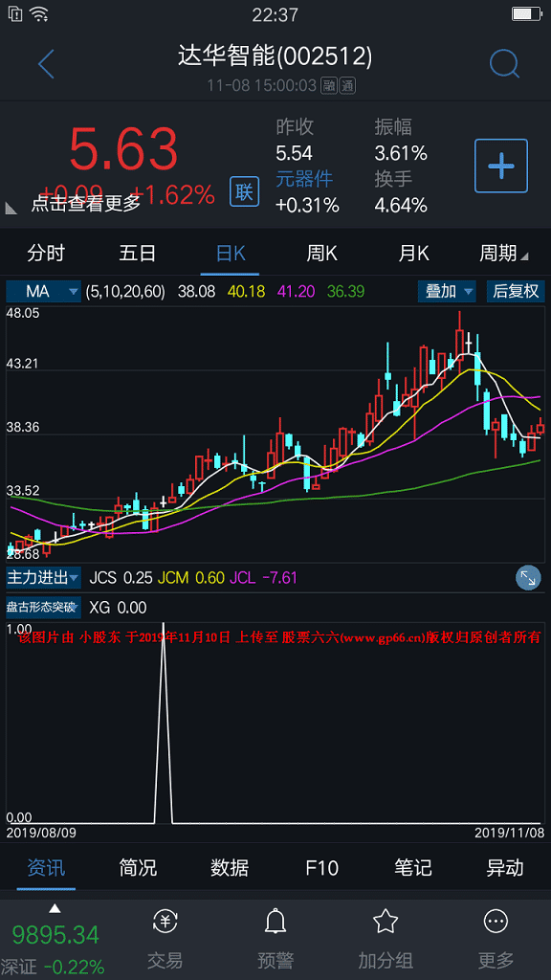Tap the 深证 index value 9895.34
The width and height of the screenshot is (551, 980).
[x=55, y=936]
